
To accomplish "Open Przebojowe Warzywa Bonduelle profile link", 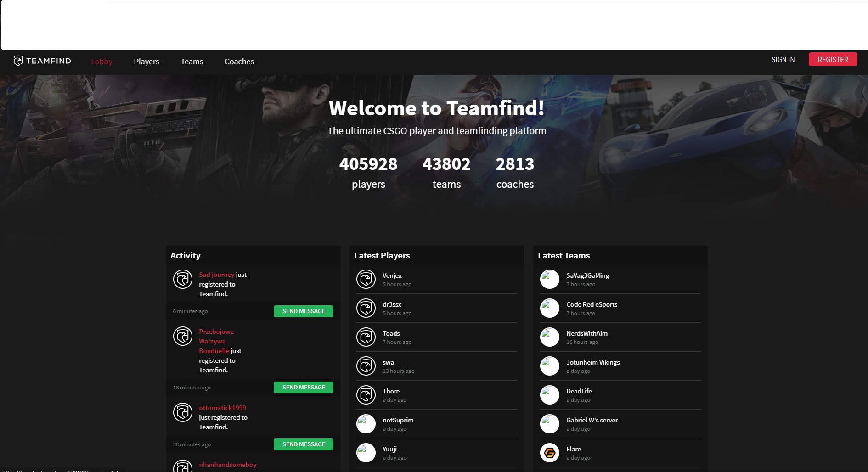I will (216, 341).
